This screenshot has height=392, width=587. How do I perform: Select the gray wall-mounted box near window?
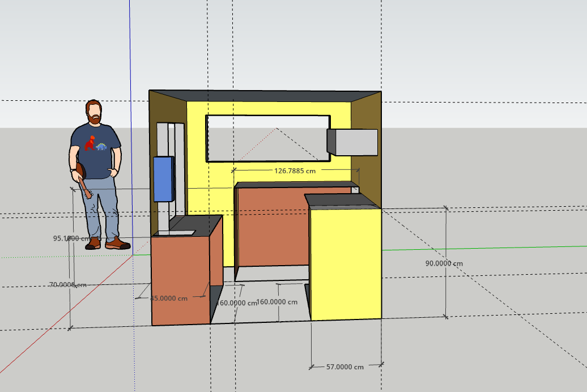(352, 142)
